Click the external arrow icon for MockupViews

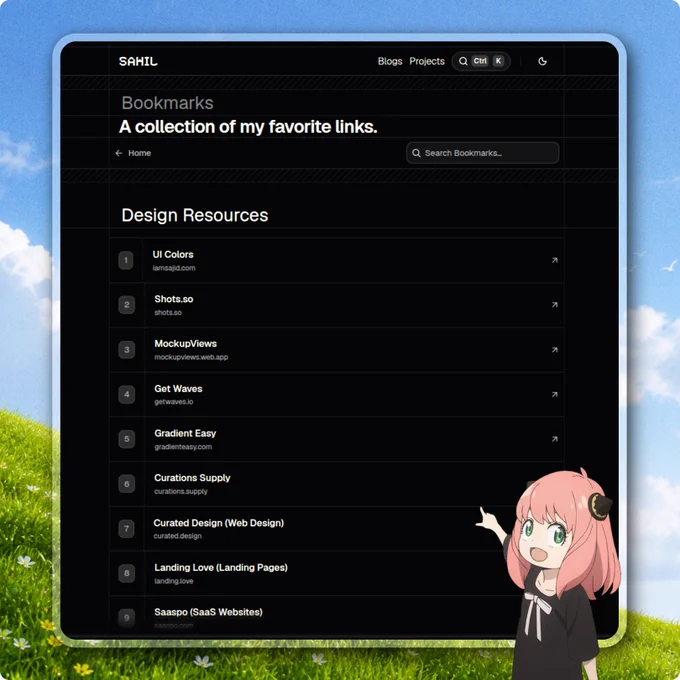(x=554, y=350)
